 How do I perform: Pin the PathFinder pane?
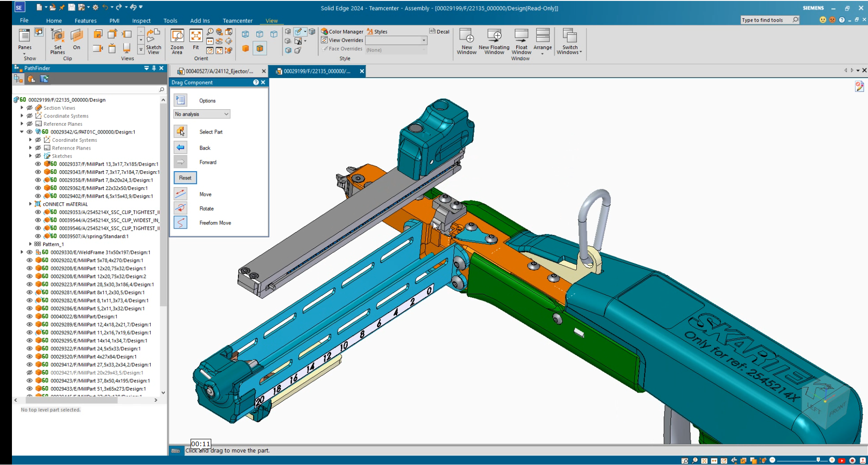coord(154,68)
